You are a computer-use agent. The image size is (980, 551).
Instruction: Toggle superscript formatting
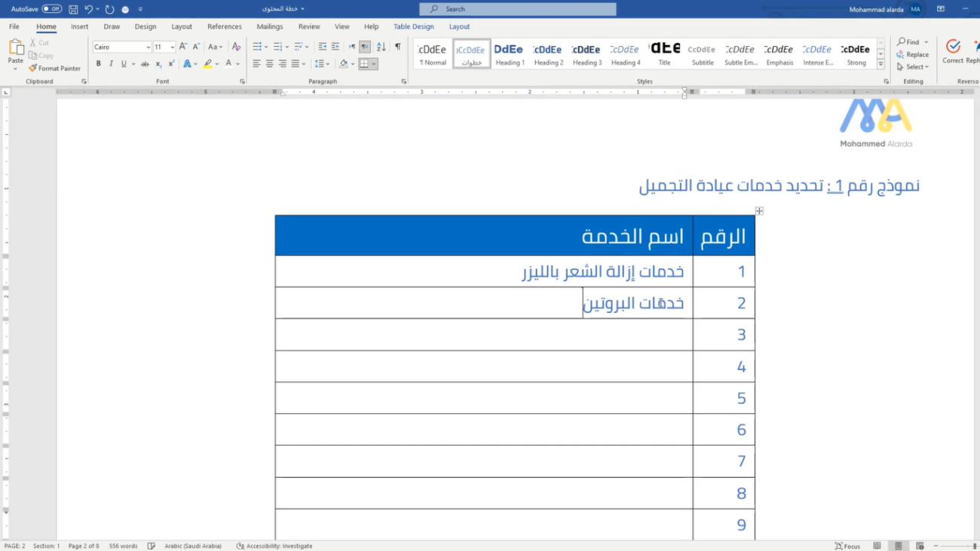pyautogui.click(x=171, y=64)
